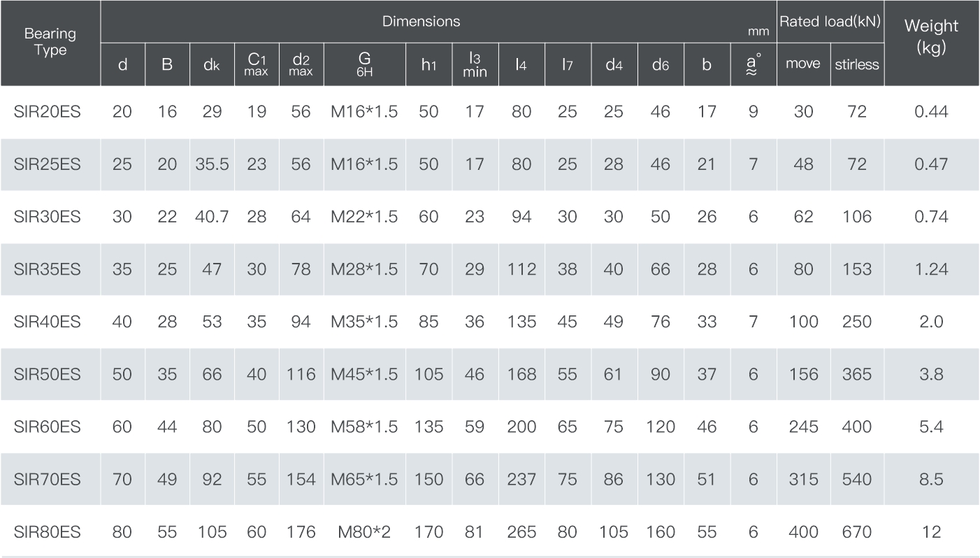
Task: Select the 0.44 weight value
Action: coord(931,112)
